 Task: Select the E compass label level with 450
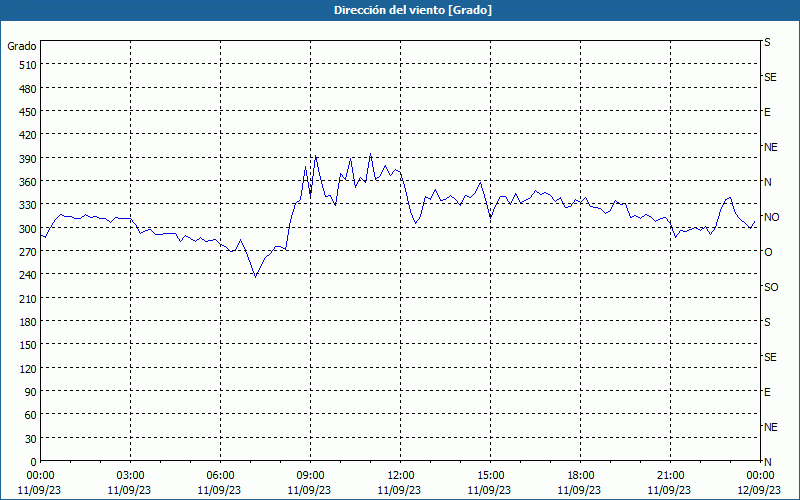click(x=767, y=112)
